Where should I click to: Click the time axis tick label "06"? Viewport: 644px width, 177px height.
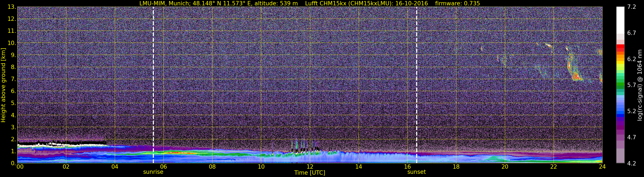tap(164, 167)
